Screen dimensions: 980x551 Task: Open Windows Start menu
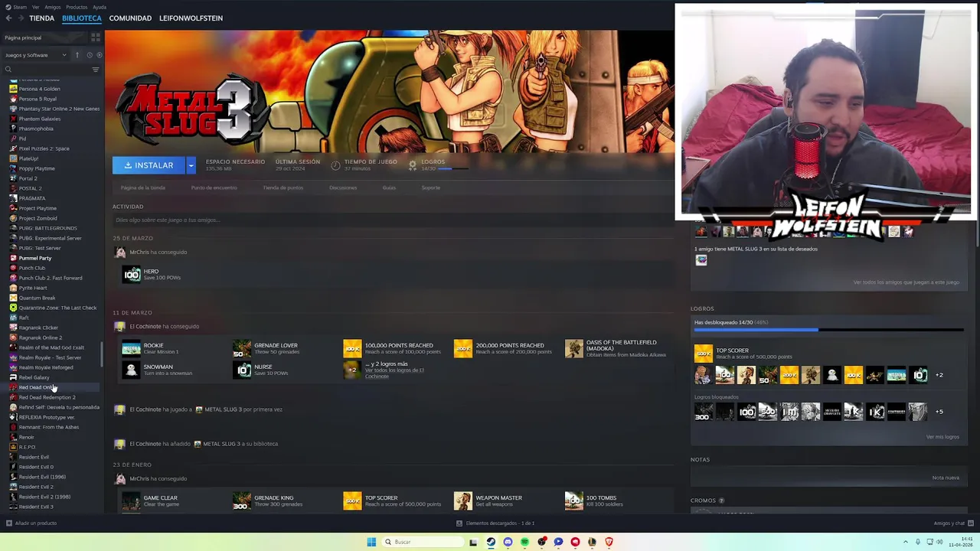[371, 542]
